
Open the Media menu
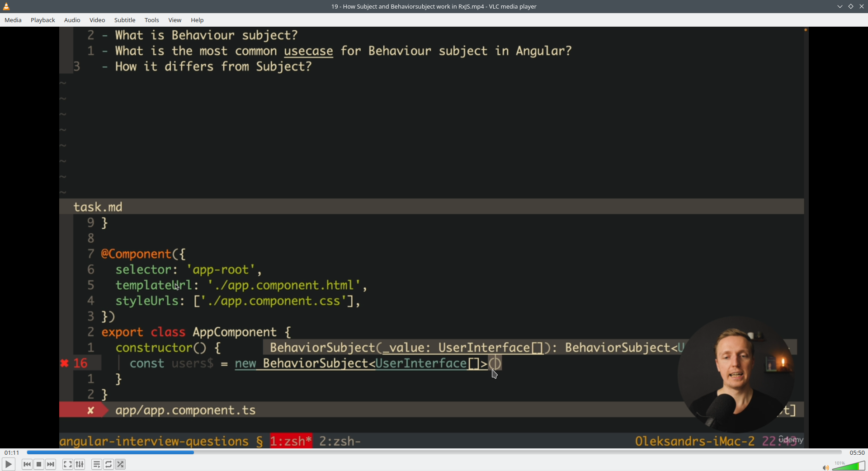(13, 20)
